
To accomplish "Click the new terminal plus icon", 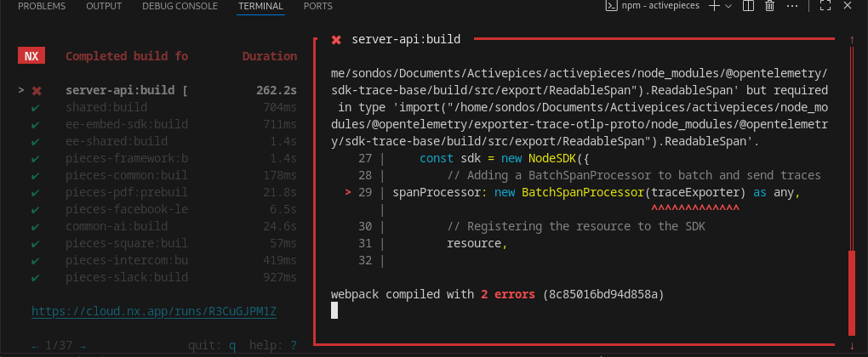I will click(713, 6).
